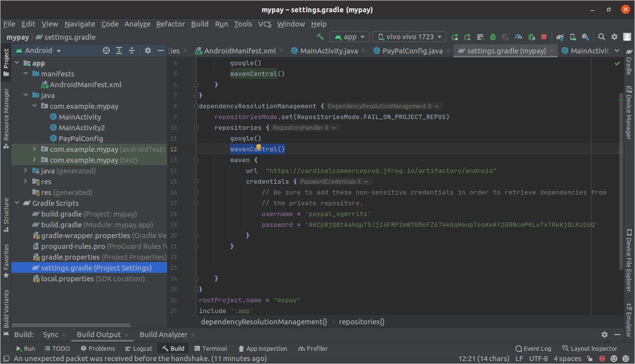The width and height of the screenshot is (635, 364).
Task: Close the settings.gradle (mypay) tab
Action: pyautogui.click(x=552, y=51)
